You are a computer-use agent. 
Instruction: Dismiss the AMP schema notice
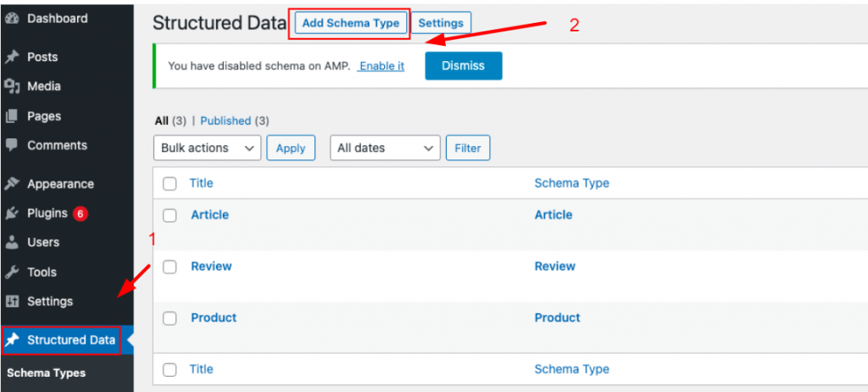[x=464, y=66]
